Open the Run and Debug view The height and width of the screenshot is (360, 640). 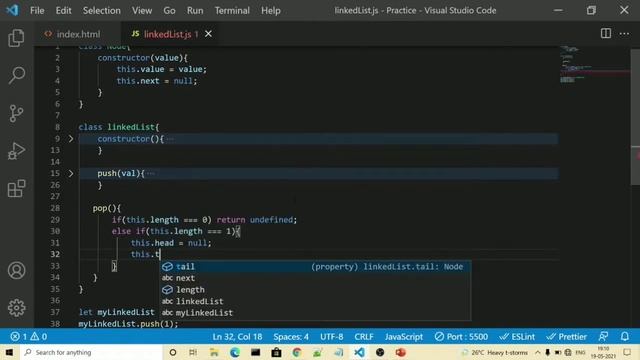click(x=16, y=151)
